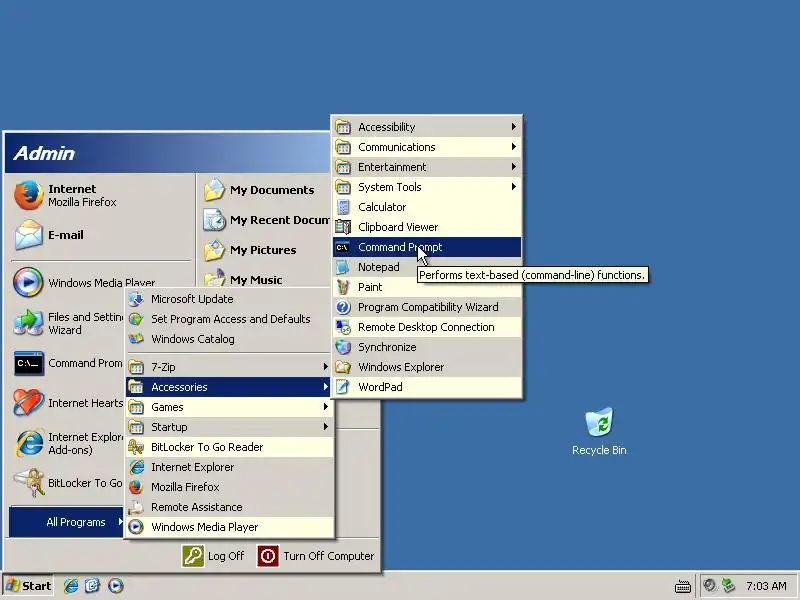
Task: Expand the Communications submenu arrow
Action: (514, 147)
